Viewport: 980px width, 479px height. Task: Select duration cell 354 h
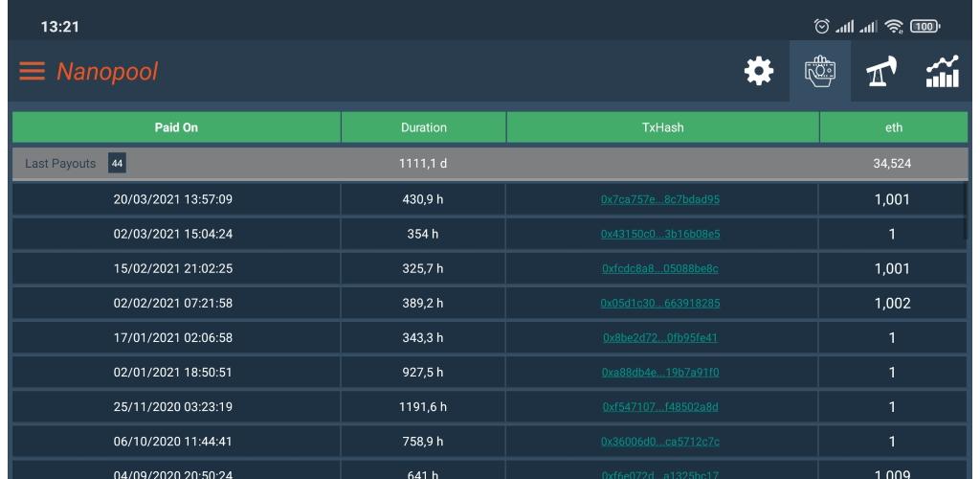pyautogui.click(x=422, y=234)
